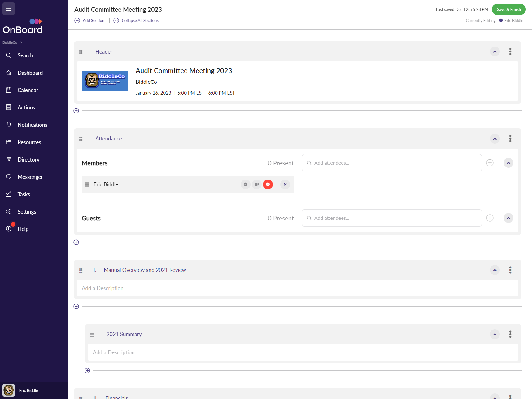Image resolution: width=532 pixels, height=399 pixels.
Task: Click Collapse All Sections link
Action: tap(140, 20)
